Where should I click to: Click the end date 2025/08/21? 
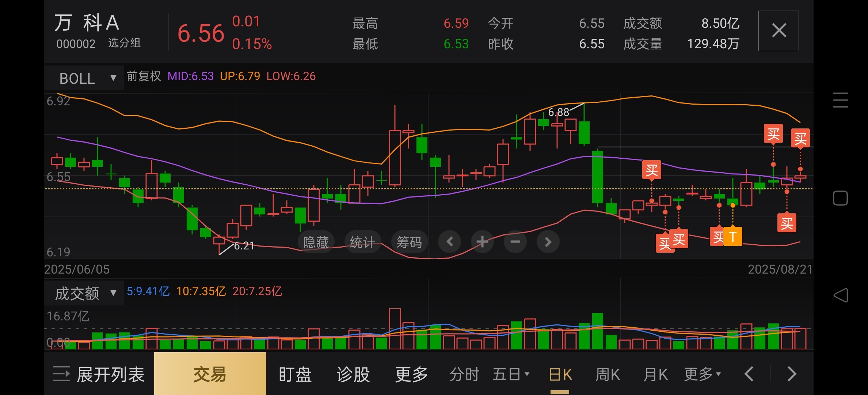point(780,269)
